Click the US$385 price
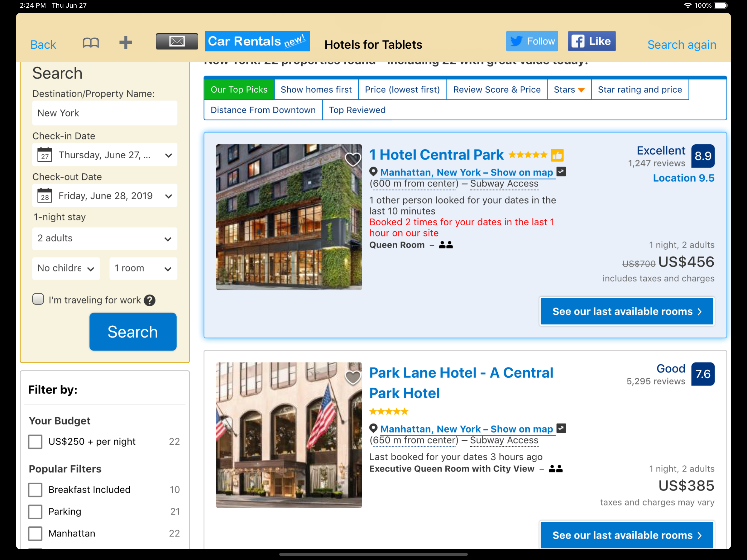The width and height of the screenshot is (747, 560). coord(686,486)
